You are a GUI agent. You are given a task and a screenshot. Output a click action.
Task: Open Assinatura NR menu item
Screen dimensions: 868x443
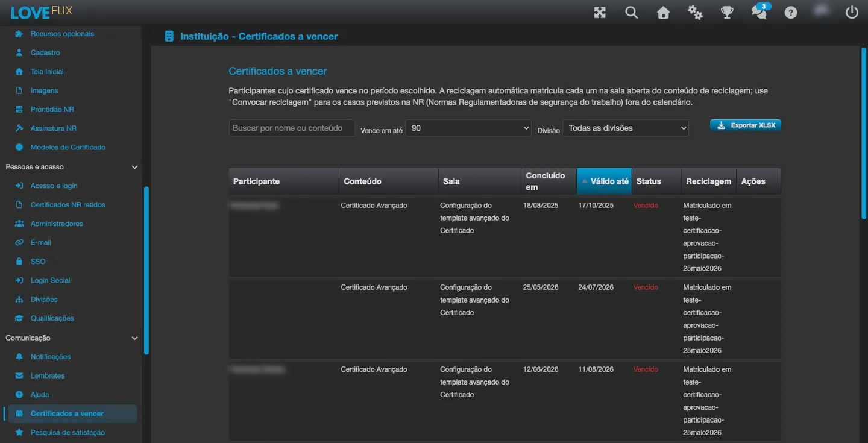coord(54,128)
